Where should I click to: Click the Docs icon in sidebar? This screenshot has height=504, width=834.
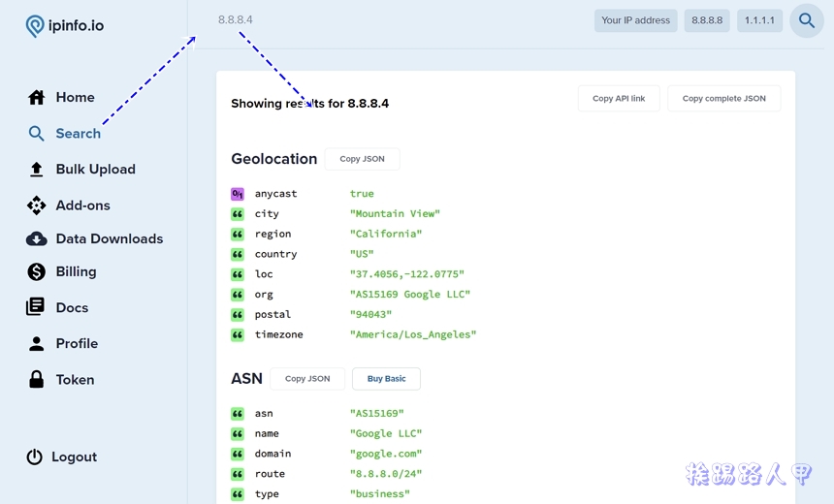(36, 307)
